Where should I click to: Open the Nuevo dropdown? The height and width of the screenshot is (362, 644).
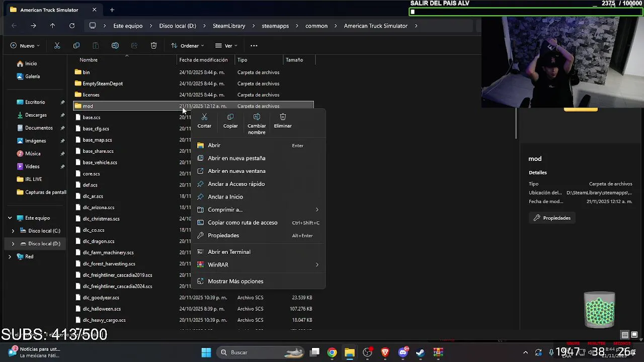[x=25, y=46]
